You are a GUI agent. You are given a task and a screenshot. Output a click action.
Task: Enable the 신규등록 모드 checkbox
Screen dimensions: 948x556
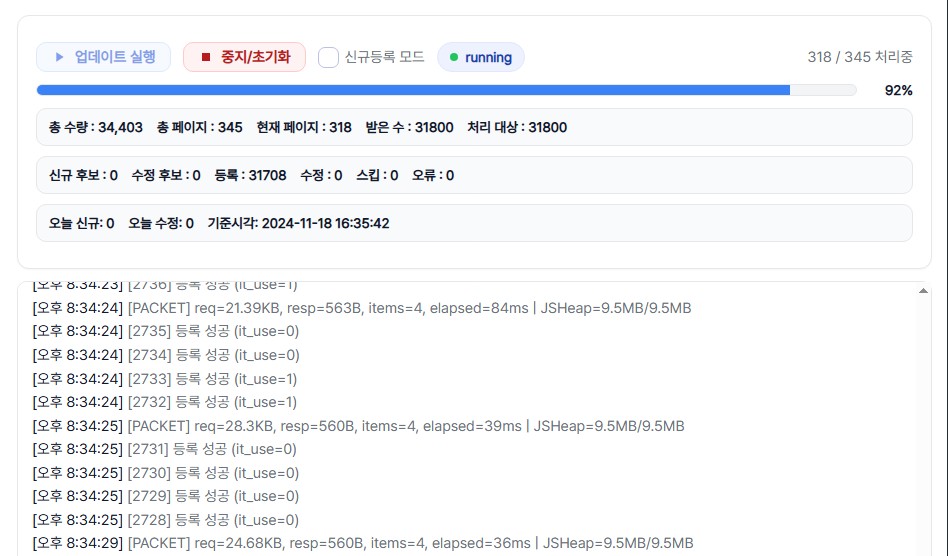(328, 57)
